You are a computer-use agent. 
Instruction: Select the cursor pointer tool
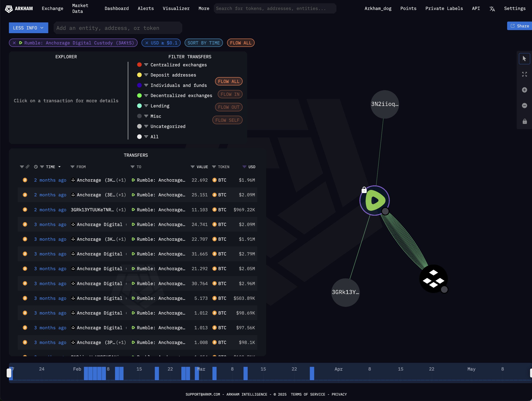tap(524, 58)
